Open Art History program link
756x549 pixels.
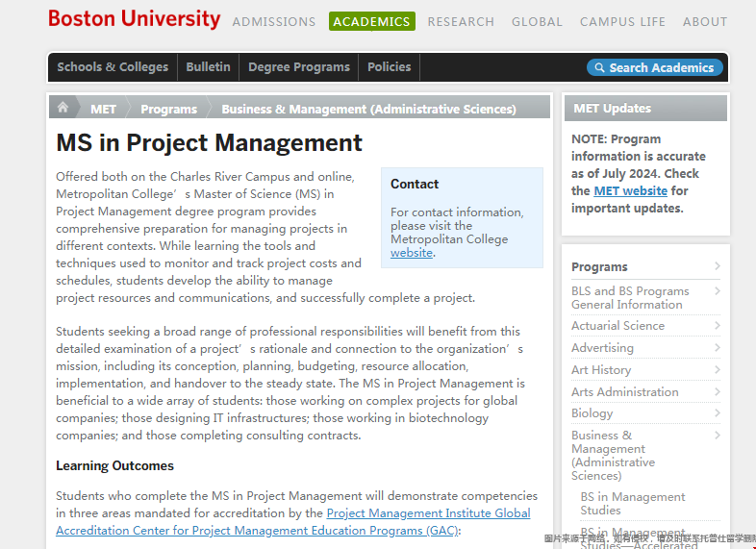(x=601, y=370)
